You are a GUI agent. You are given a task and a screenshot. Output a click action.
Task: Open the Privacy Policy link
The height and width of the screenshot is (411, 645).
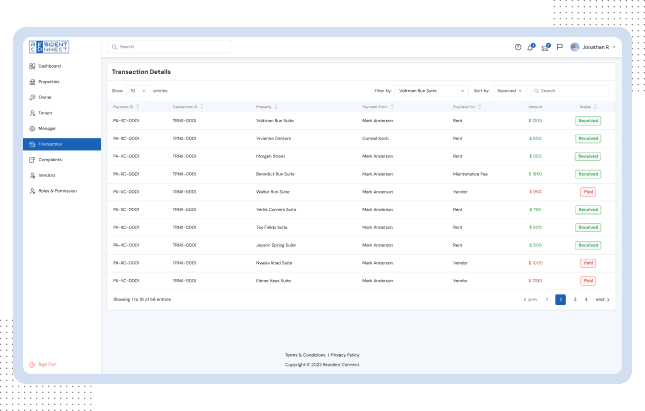click(x=345, y=355)
